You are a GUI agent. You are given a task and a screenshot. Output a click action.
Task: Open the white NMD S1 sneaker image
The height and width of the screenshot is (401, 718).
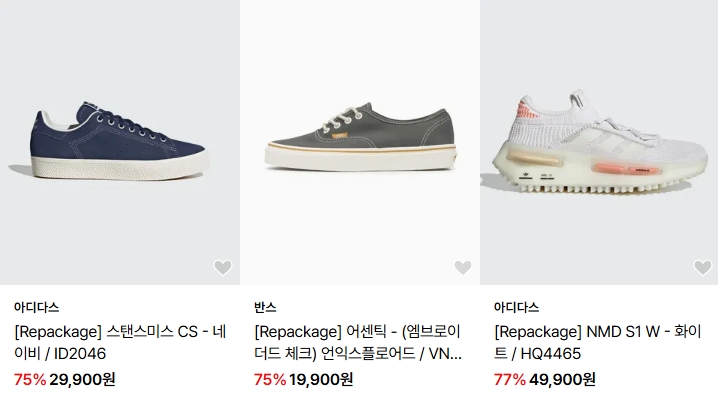pos(599,142)
